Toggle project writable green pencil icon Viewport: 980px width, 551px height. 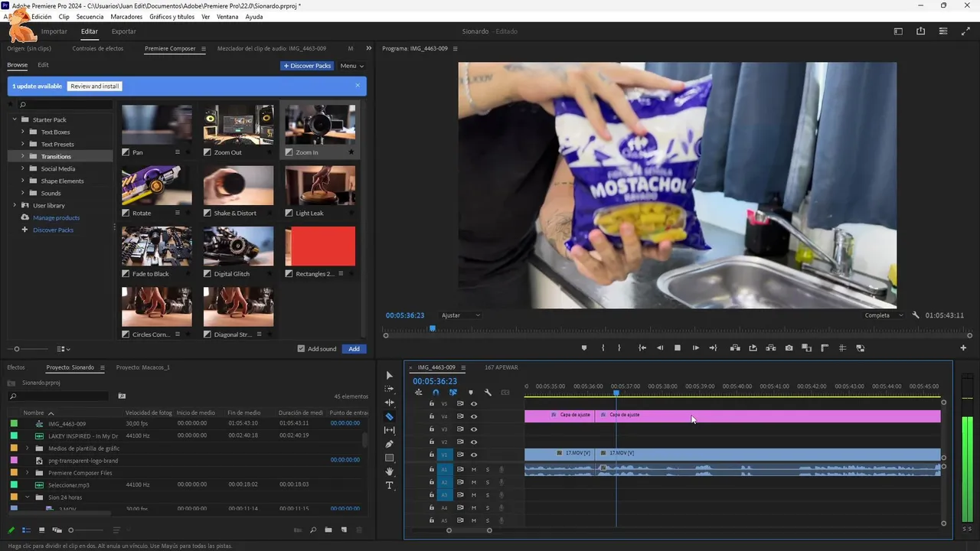click(x=11, y=530)
